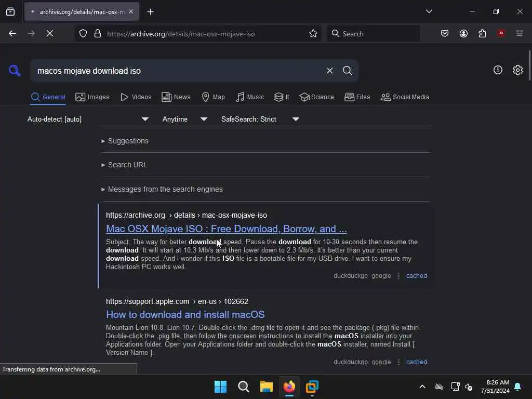Open Windows taskbar Search
532x399 pixels.
(243, 387)
